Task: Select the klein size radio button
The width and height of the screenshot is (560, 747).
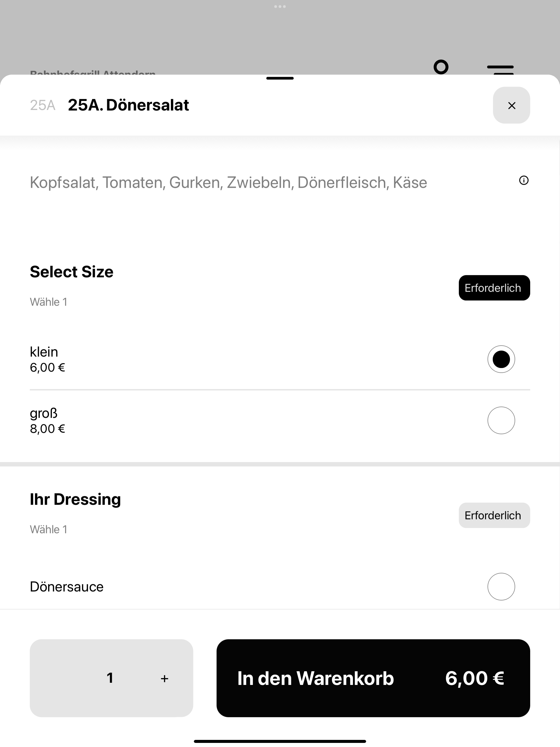Action: click(x=501, y=359)
